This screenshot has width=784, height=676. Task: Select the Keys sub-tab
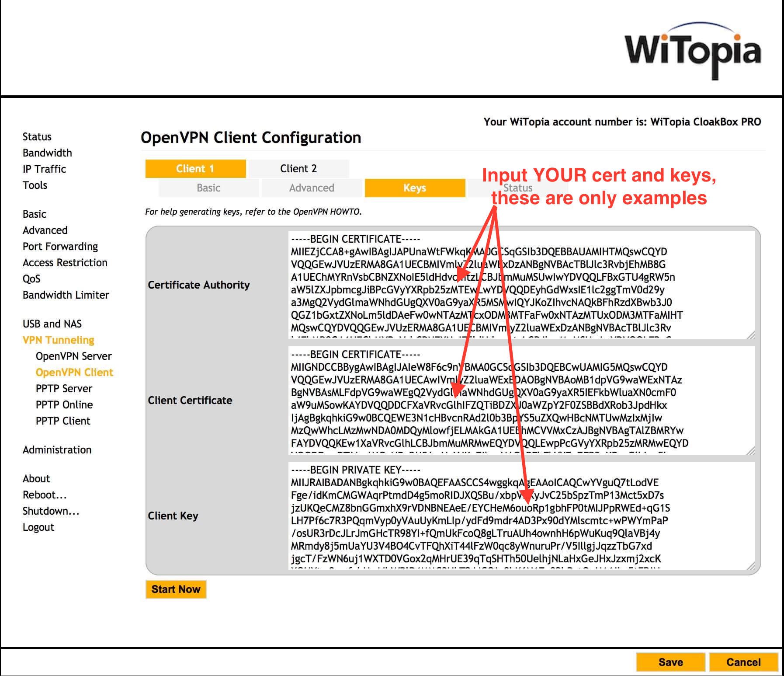(415, 188)
